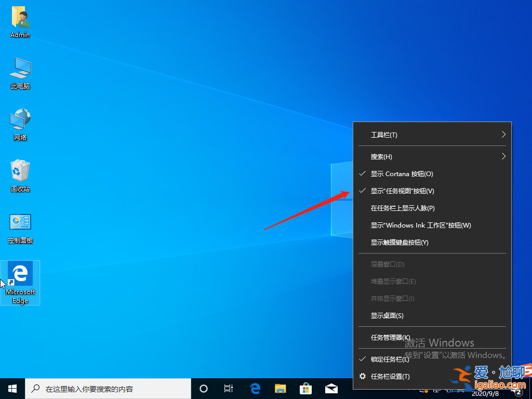Launch Microsoft Edge from the taskbar
This screenshot has width=532, height=399.
(x=255, y=388)
